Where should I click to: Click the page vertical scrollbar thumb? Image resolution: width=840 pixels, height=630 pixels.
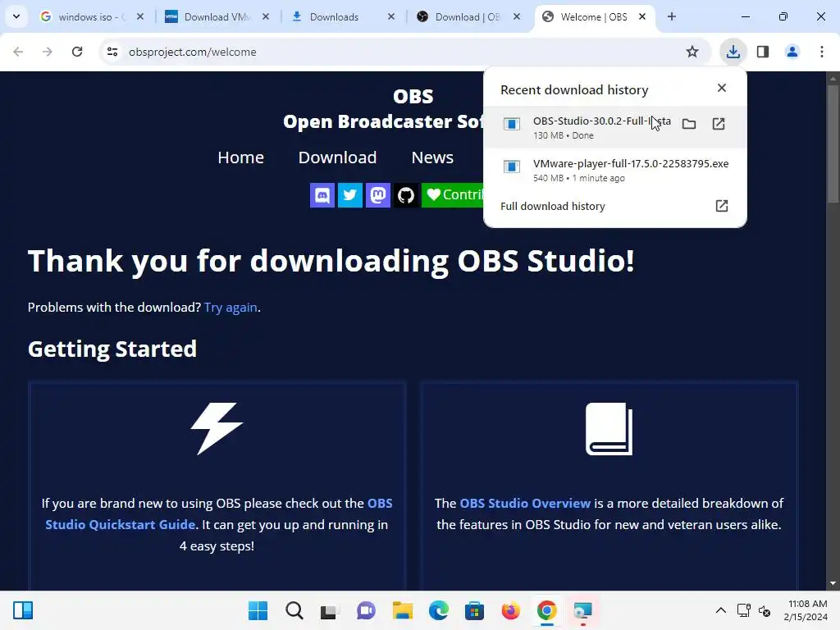(833, 144)
